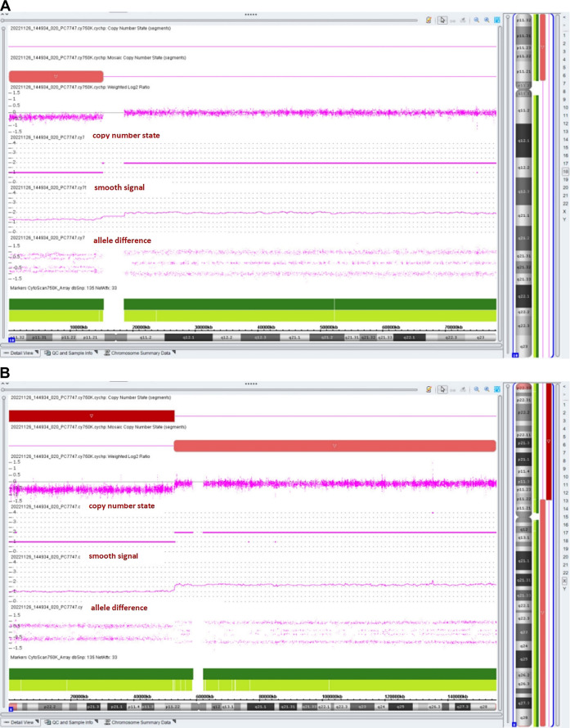Select chromosome Y in panel A chromosome list
570x728 pixels.
564,219
